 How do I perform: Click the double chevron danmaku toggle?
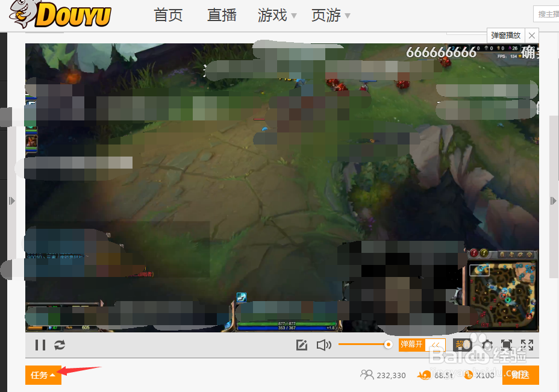pyautogui.click(x=435, y=344)
